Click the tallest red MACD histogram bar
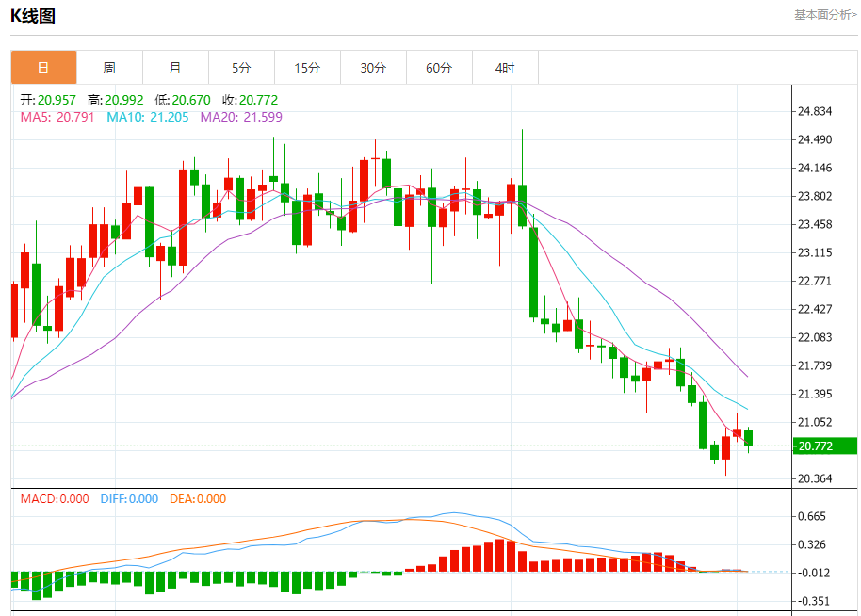Screen dimensions: 861x616 pyautogui.click(x=499, y=556)
